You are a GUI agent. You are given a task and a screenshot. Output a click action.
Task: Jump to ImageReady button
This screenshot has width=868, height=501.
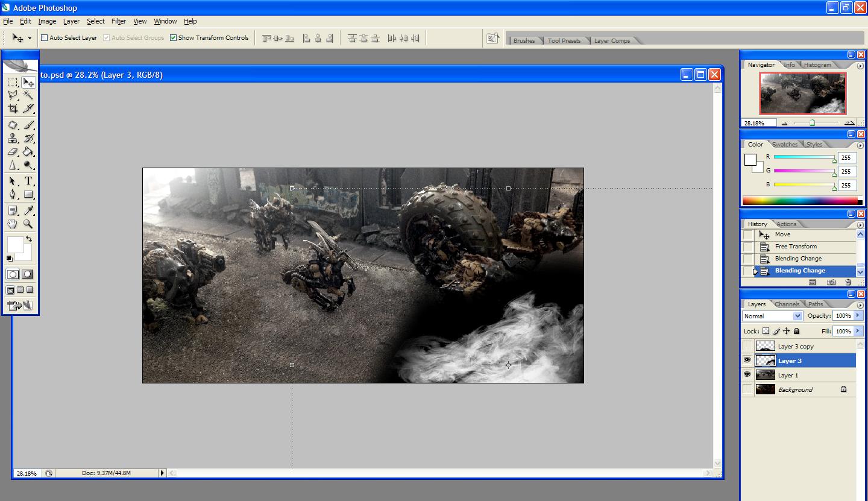tap(20, 306)
